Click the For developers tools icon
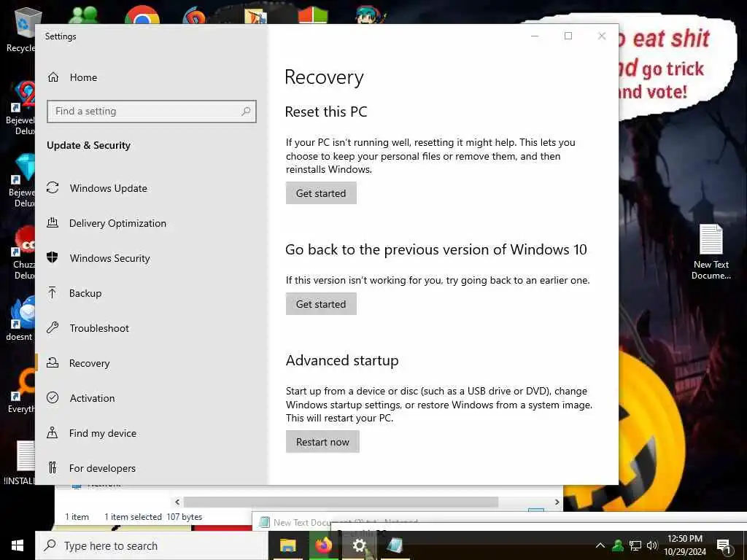This screenshot has height=560, width=747. (53, 467)
